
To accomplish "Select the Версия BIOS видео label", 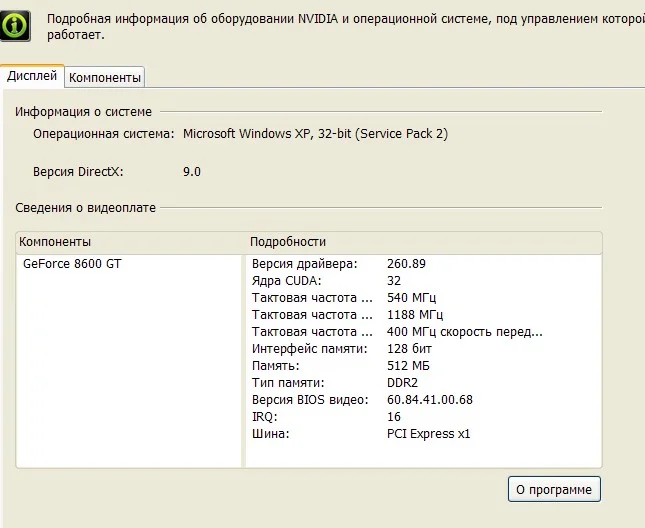I will [x=310, y=400].
